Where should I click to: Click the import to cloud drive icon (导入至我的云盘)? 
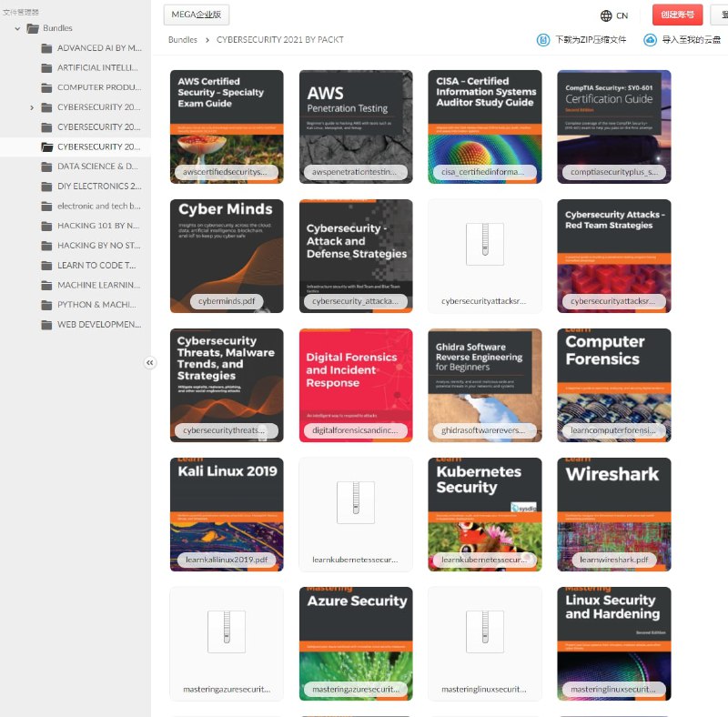[650, 40]
